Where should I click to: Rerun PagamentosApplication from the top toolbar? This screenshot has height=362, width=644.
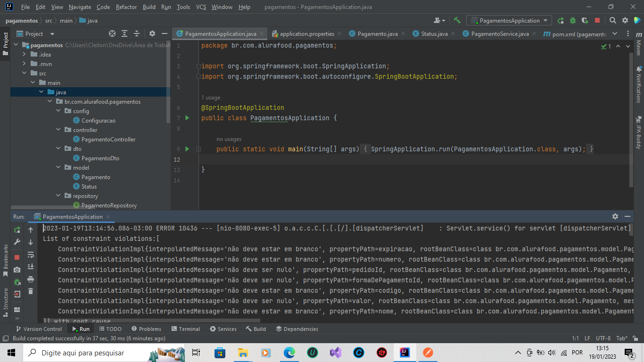tap(561, 21)
